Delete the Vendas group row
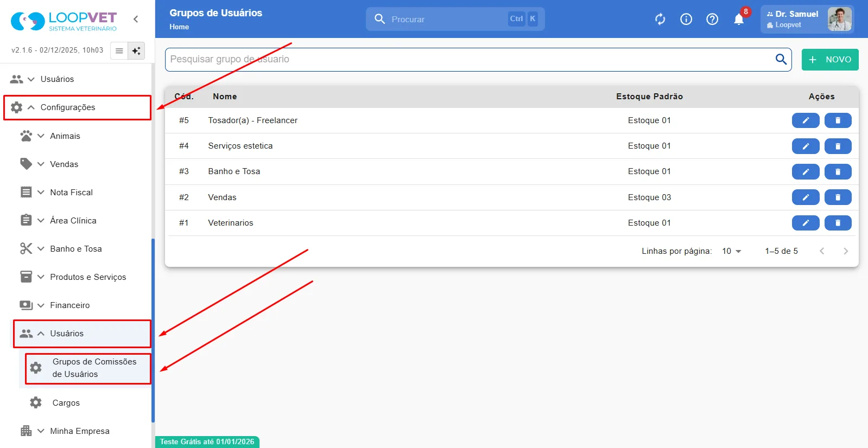 pyautogui.click(x=838, y=197)
